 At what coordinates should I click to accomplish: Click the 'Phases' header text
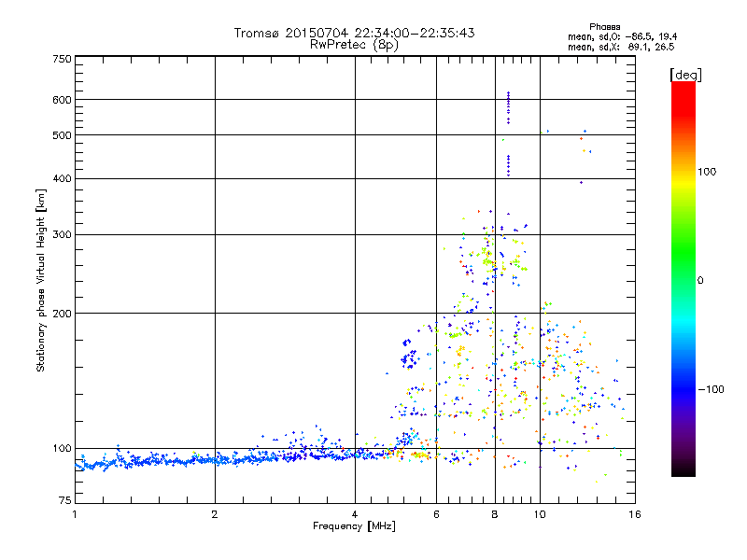click(604, 27)
